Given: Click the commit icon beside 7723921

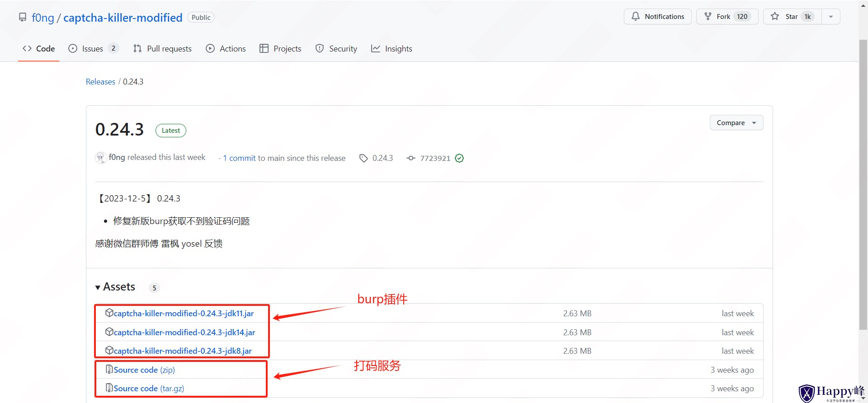Looking at the screenshot, I should click(411, 158).
